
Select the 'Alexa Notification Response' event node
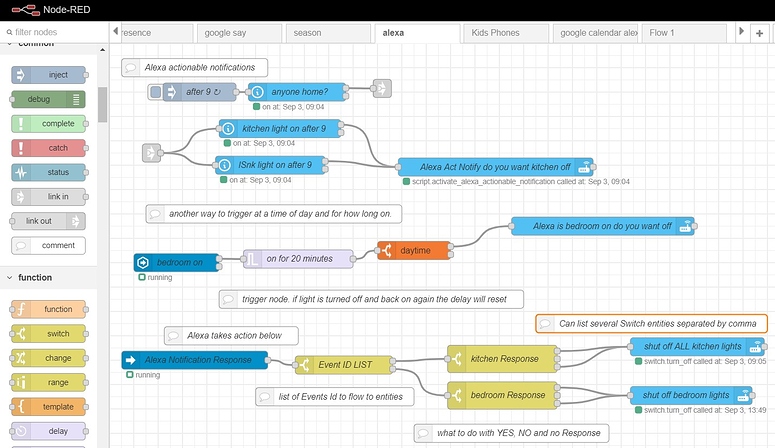[195, 360]
